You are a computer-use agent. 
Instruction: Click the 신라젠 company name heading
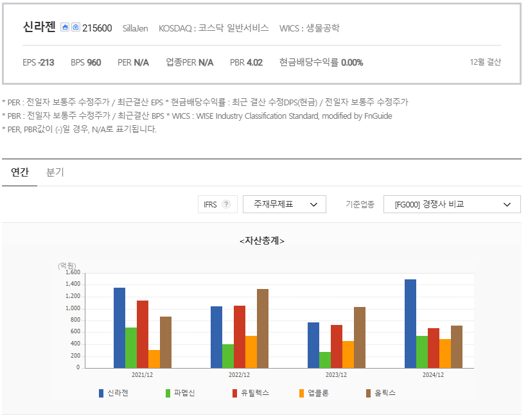tap(39, 26)
